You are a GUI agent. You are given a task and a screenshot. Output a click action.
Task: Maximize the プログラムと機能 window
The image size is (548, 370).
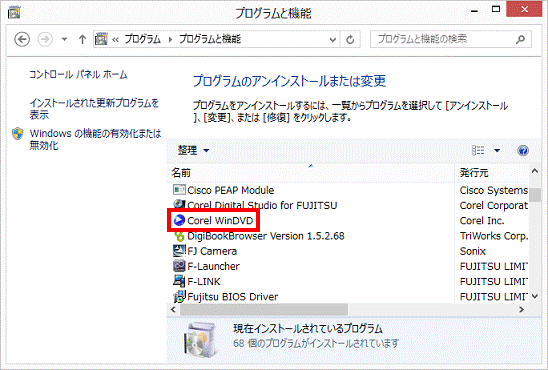point(496,9)
